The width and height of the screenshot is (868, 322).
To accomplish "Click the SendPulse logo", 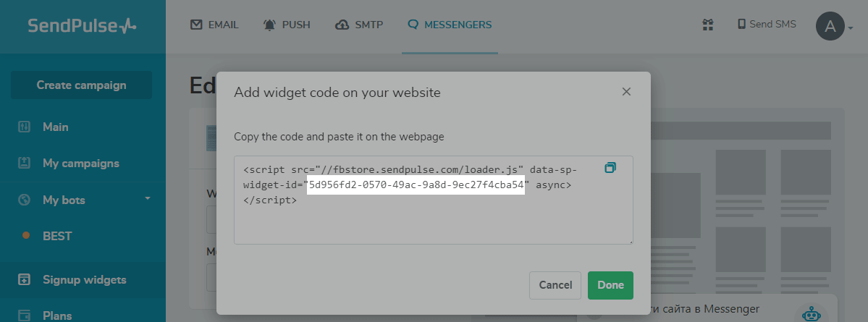I will [82, 25].
